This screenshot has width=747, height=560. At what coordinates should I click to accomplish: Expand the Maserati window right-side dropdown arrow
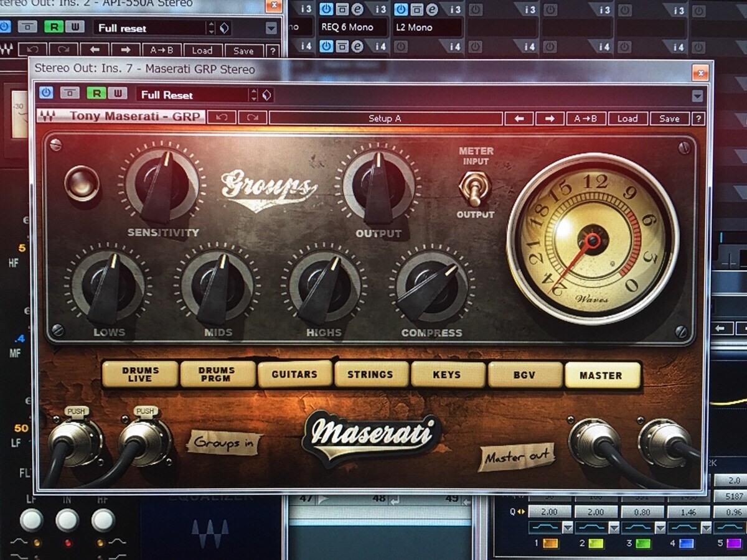click(698, 96)
